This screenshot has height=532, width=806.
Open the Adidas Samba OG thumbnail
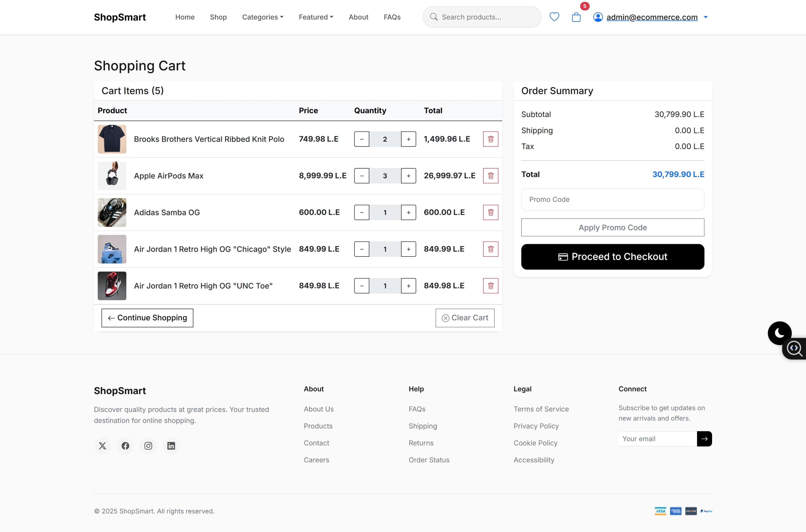point(112,212)
